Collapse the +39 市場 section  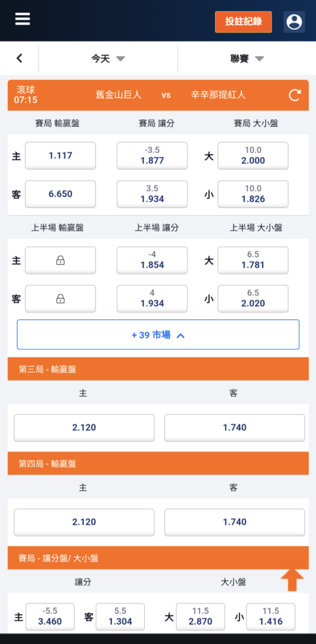tap(158, 335)
